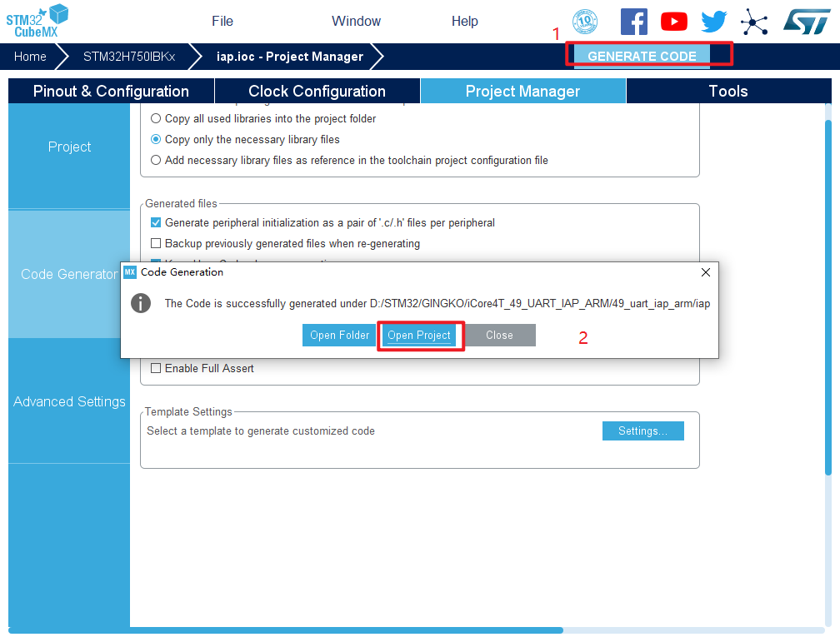The image size is (840, 642).
Task: Enable Full Assert checkbox
Action: coord(156,369)
